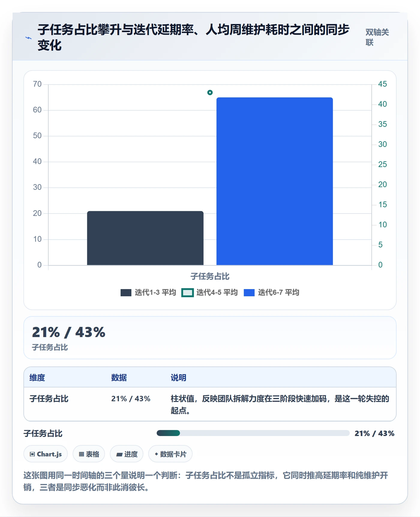Click the blue 迭代6-7 bar in chart
The width and height of the screenshot is (420, 517).
tap(275, 181)
